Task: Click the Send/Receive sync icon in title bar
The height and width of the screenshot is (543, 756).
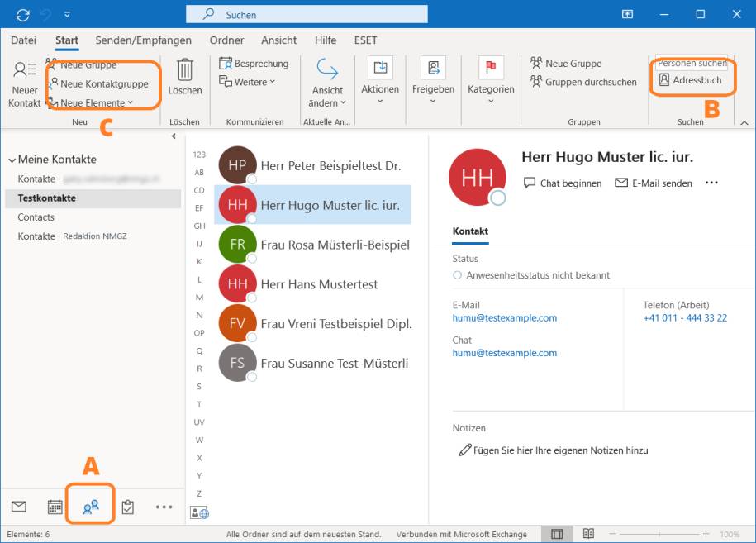Action: coord(22,15)
